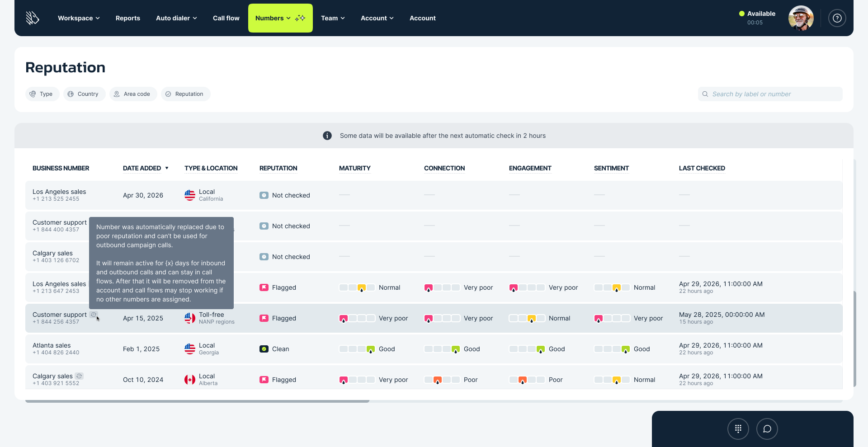Screen dimensions: 868x447
Task: Click the US flag in the California row
Action: pyautogui.click(x=190, y=195)
